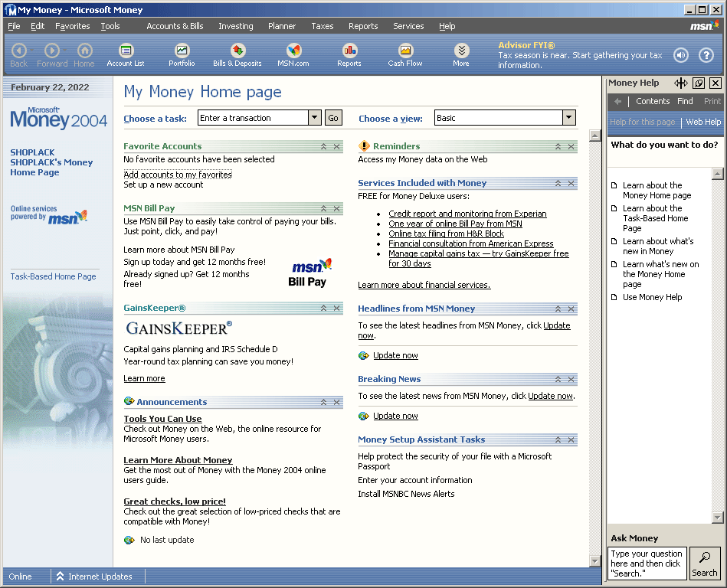Go Back using the toolbar arrow
The height and width of the screenshot is (588, 727).
19,54
